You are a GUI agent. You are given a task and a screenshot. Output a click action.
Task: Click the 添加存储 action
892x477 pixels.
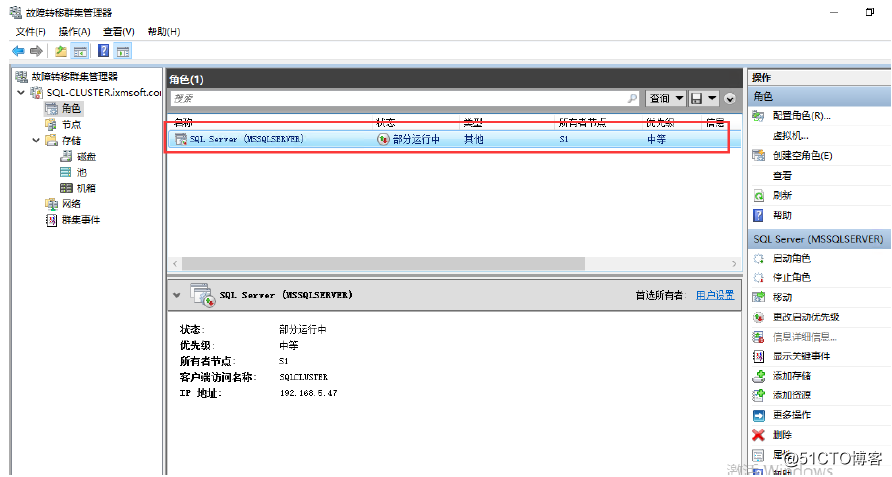[791, 376]
